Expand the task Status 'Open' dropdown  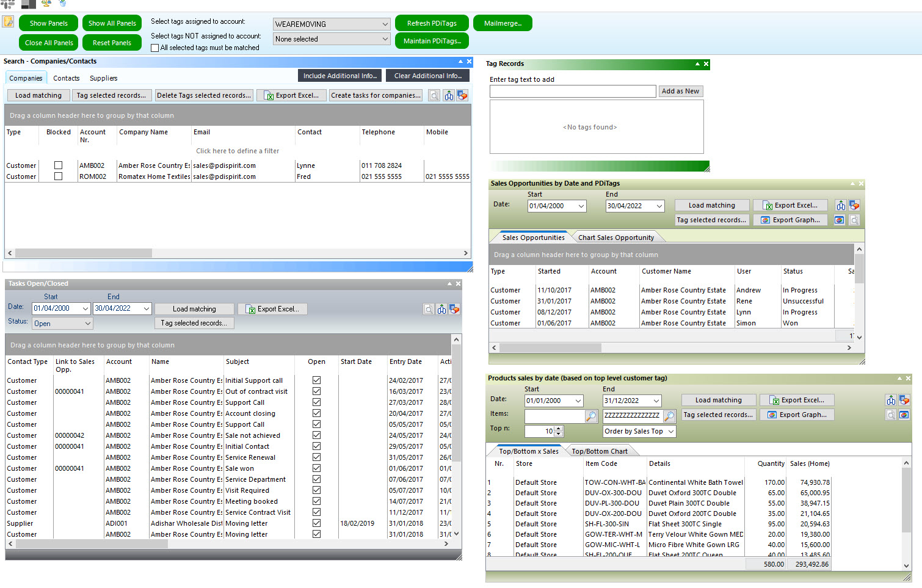[87, 324]
